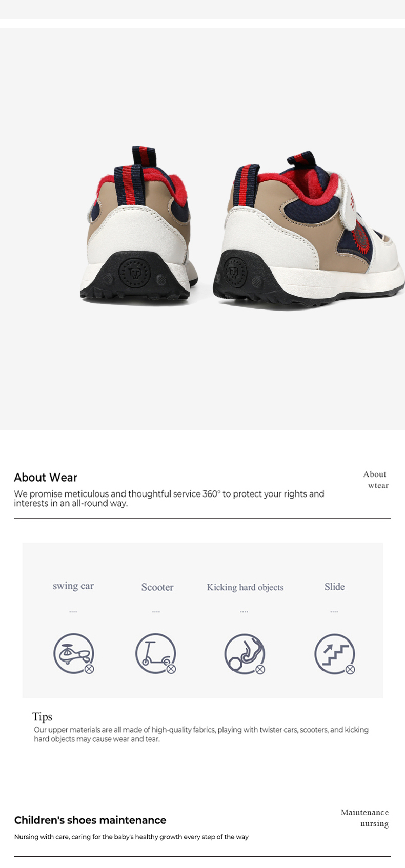This screenshot has height=868, width=405.
Task: Click the 'Maintenance nursing' side caption
Action: (x=364, y=818)
